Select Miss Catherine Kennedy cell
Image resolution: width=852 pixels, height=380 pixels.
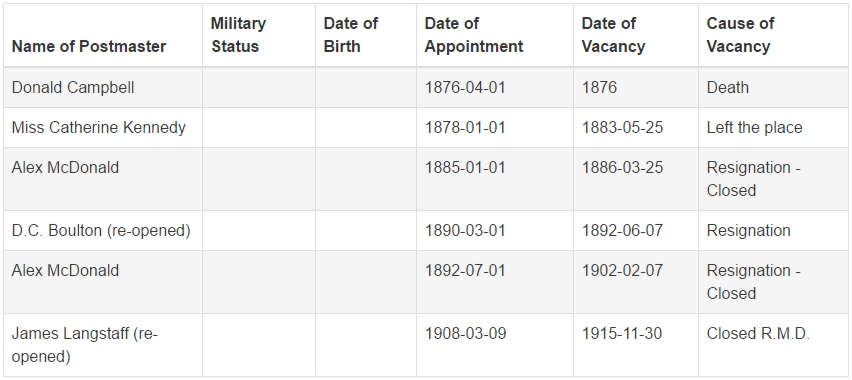pos(98,127)
